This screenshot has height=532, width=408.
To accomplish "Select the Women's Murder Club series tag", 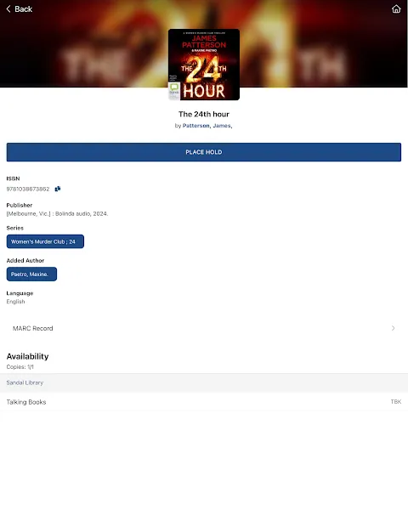I will point(45,241).
